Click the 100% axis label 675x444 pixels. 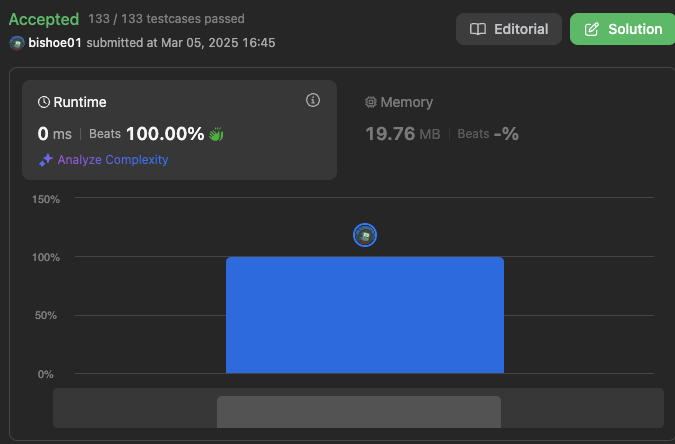tap(46, 258)
